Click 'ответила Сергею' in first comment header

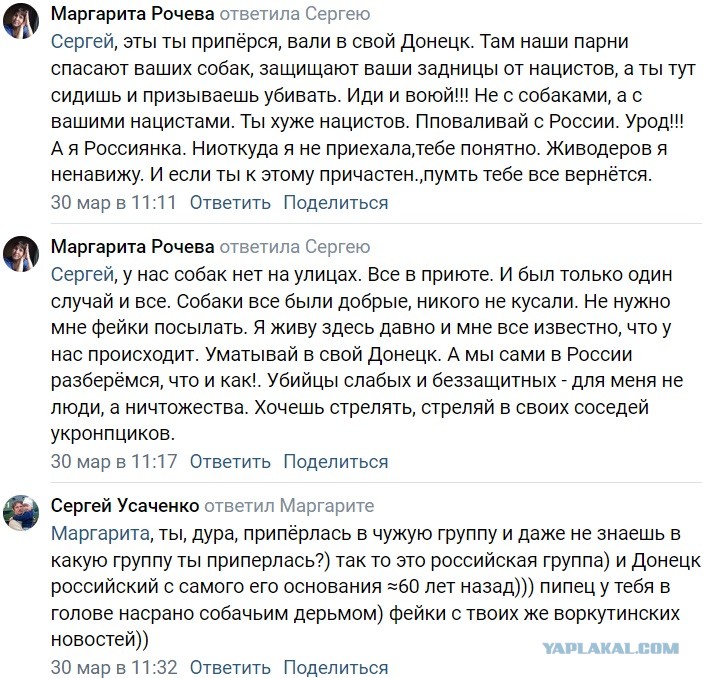pos(295,14)
